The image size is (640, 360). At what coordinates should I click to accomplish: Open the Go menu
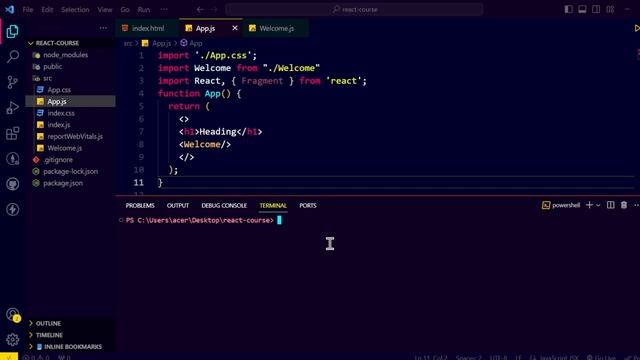(125, 9)
